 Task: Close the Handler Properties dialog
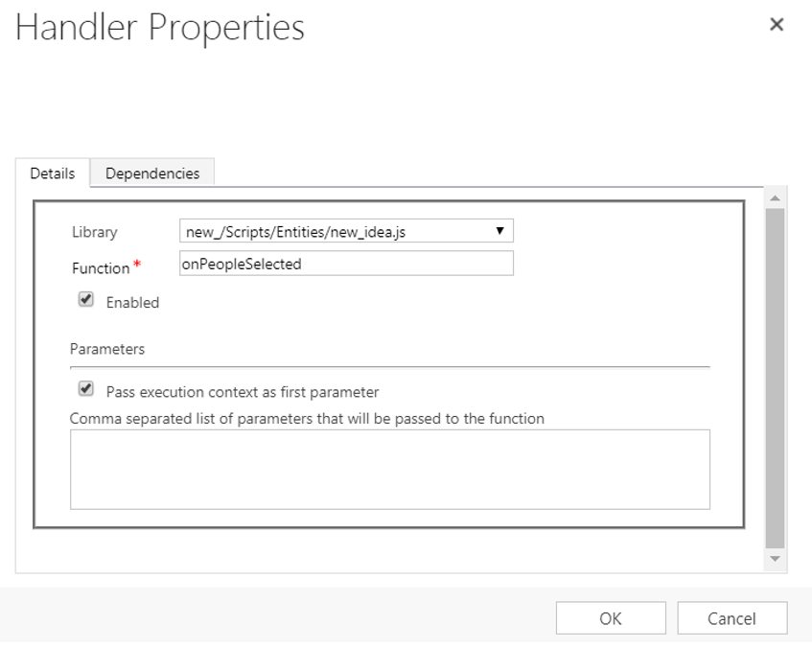pos(777,24)
